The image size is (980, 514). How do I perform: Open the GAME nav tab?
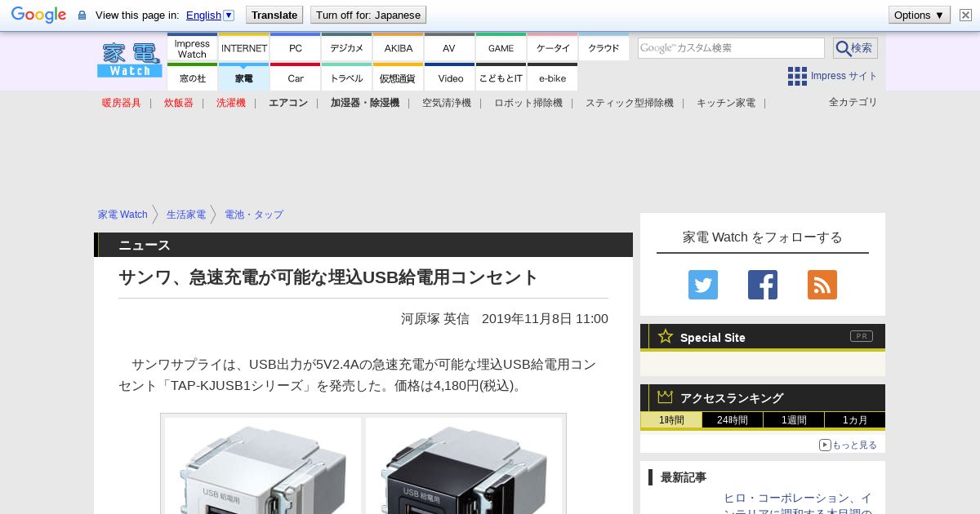coord(501,48)
